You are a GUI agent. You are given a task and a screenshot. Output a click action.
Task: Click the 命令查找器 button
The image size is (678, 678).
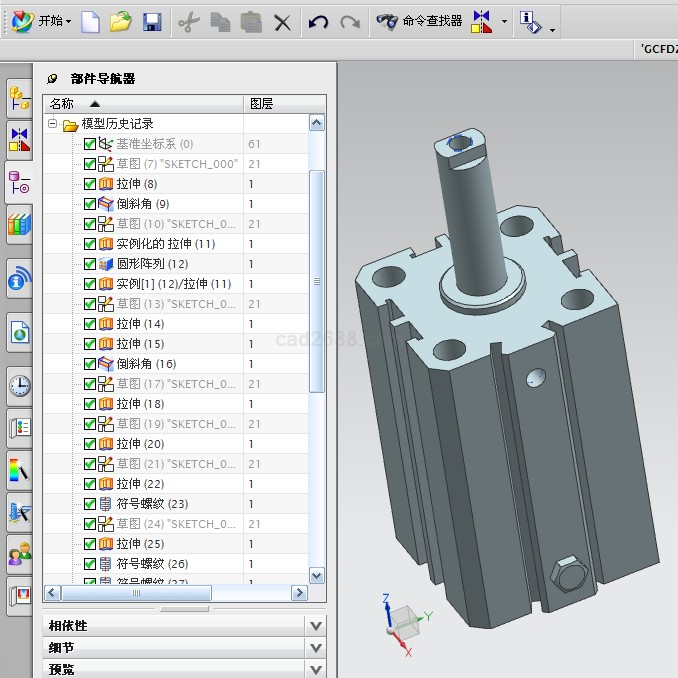coord(420,21)
